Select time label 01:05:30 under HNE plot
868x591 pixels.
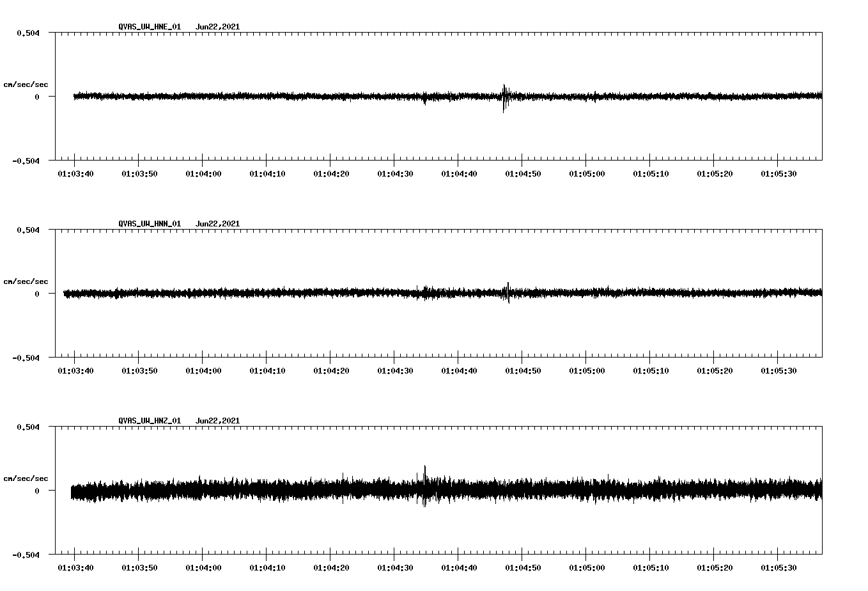pos(779,174)
